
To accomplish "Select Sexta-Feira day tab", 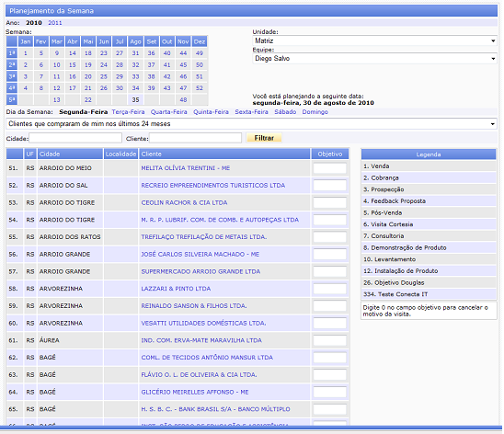I will point(251,112).
